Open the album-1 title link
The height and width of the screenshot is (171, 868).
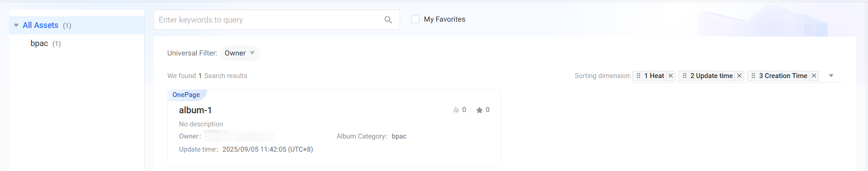coord(195,110)
